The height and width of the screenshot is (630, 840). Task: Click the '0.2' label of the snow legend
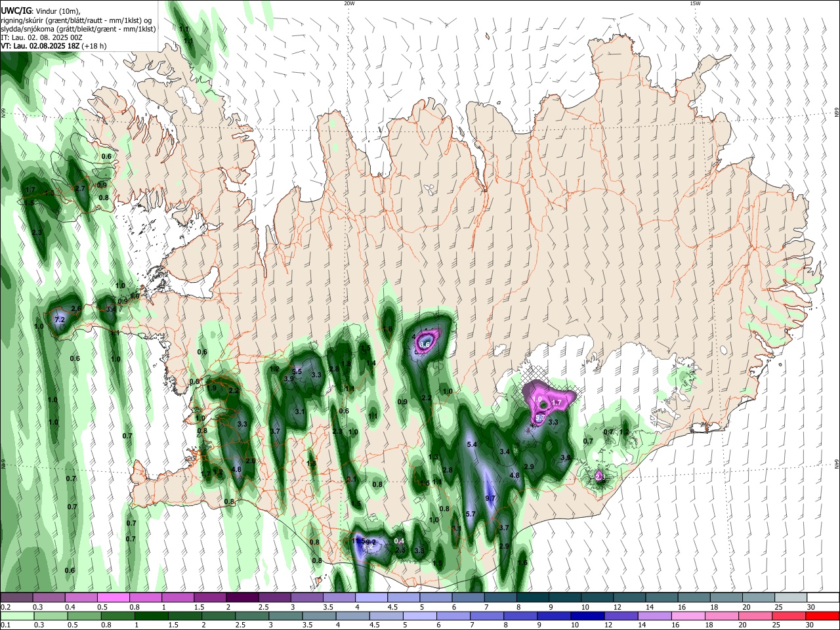click(x=6, y=607)
